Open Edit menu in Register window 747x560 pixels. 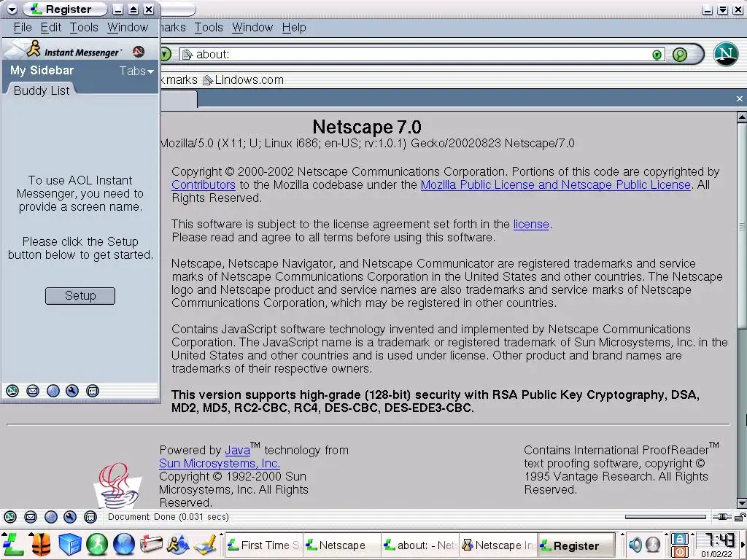click(x=50, y=28)
